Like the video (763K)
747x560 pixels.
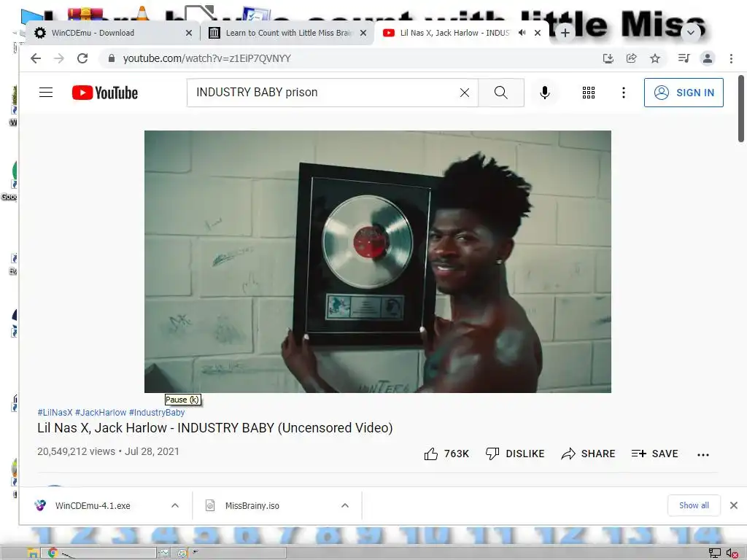(446, 454)
